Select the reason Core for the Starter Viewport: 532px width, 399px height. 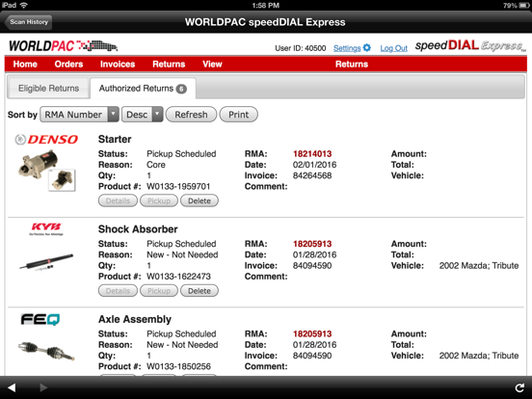click(x=156, y=165)
